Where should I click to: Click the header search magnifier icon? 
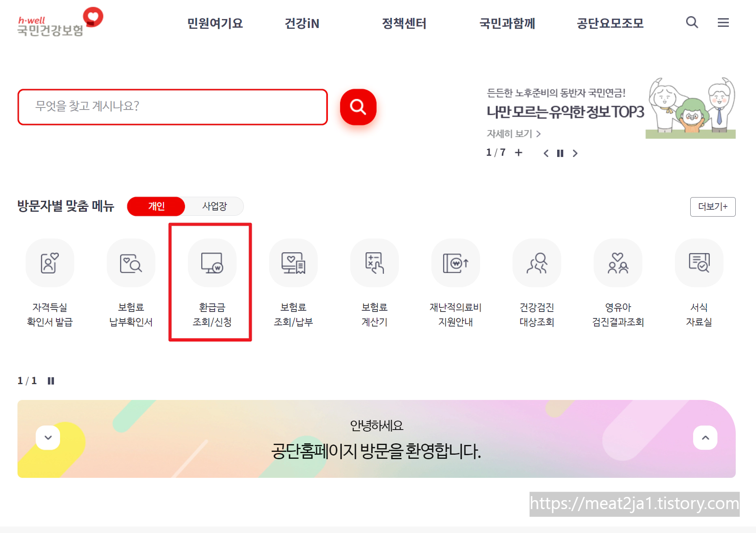pos(691,23)
